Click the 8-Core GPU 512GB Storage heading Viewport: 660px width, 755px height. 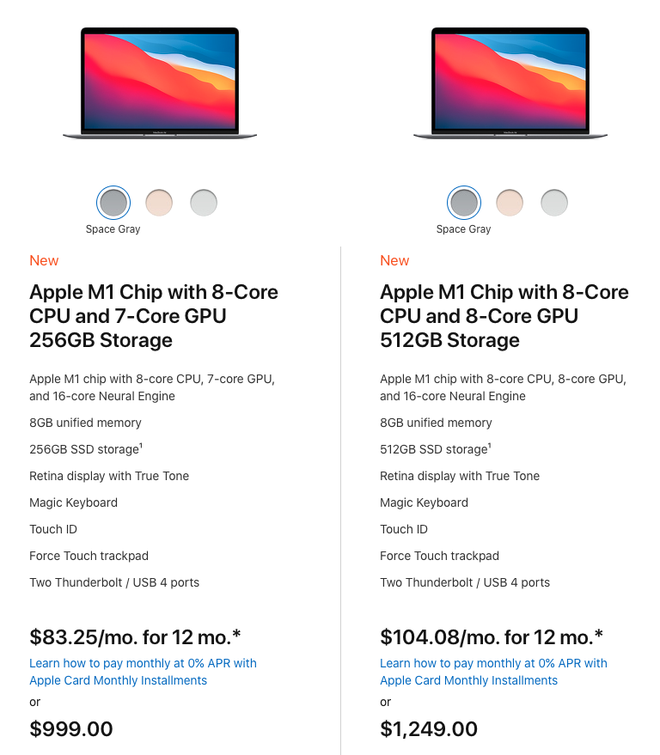[504, 316]
